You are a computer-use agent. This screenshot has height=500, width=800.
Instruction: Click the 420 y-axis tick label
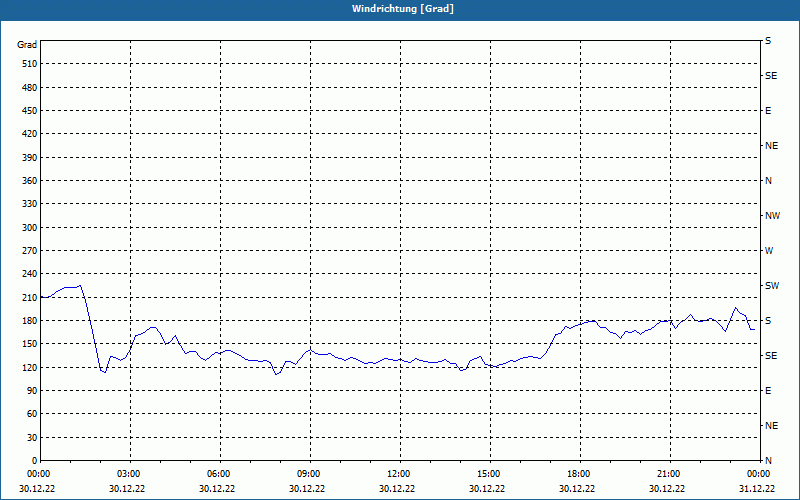coord(30,134)
